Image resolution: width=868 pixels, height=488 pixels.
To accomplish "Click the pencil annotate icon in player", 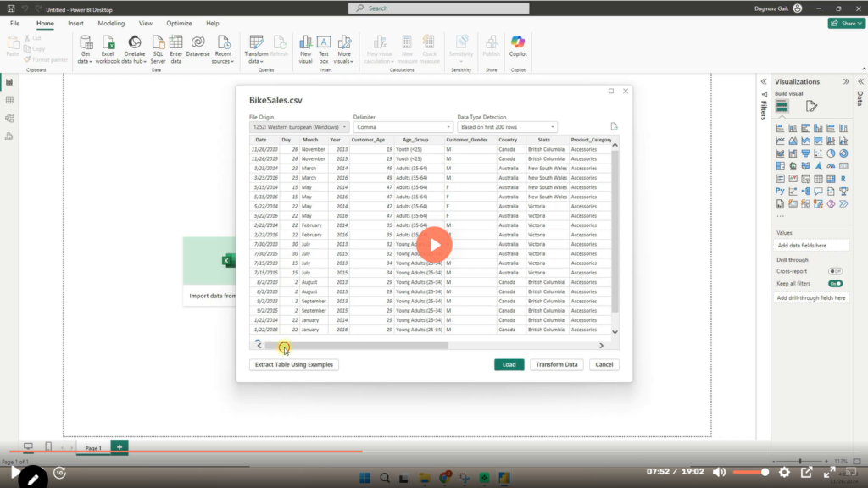I will (x=33, y=480).
